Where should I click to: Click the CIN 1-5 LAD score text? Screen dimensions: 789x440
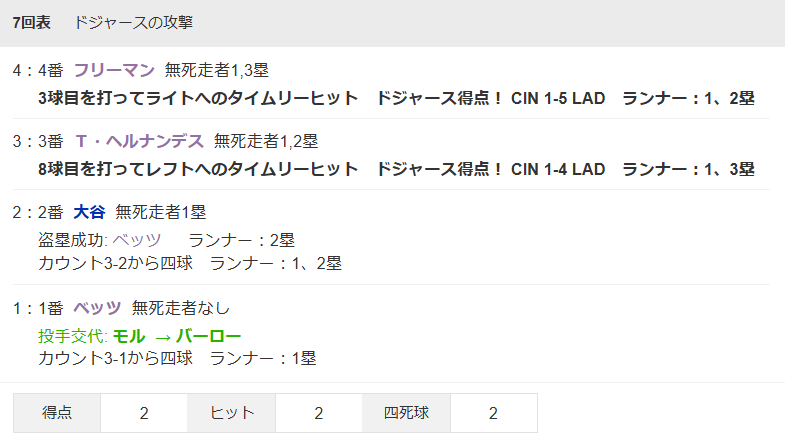pos(558,98)
